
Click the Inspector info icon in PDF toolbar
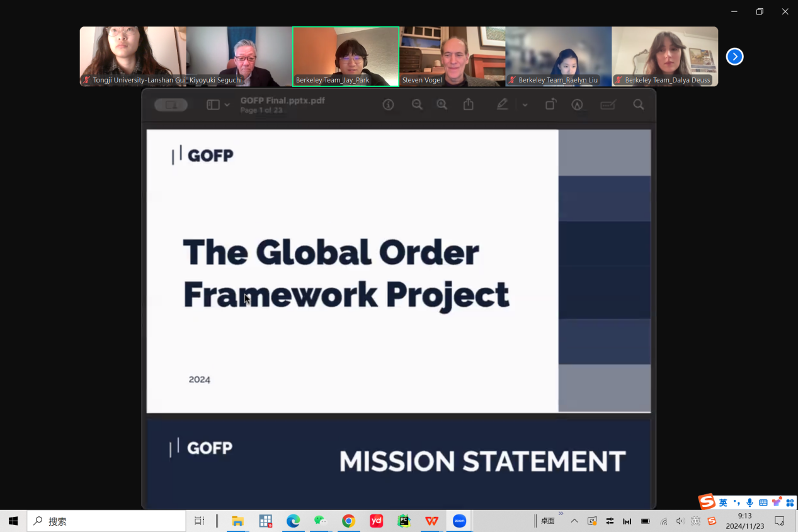pyautogui.click(x=388, y=105)
